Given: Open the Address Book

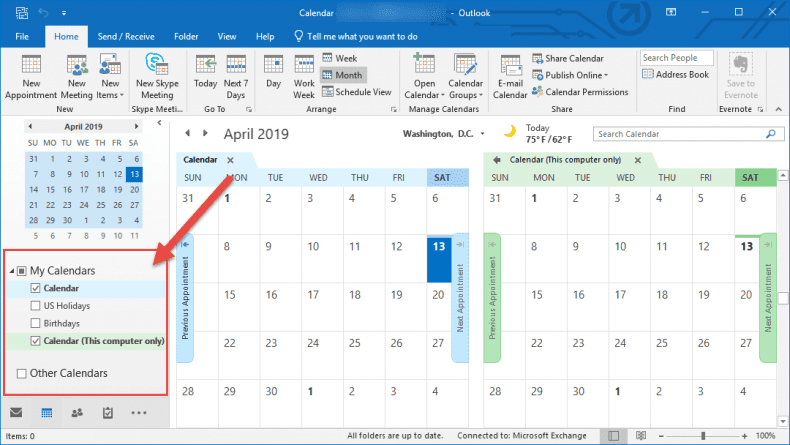Looking at the screenshot, I should coord(677,75).
